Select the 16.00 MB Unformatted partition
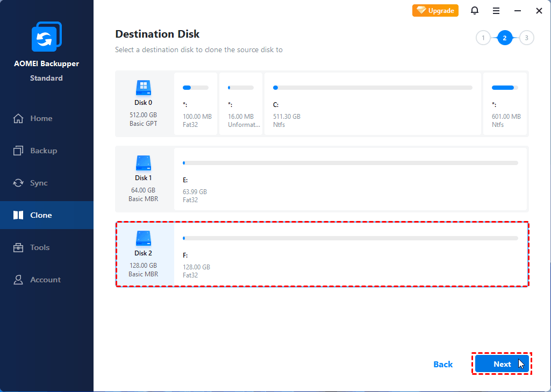 coord(241,104)
